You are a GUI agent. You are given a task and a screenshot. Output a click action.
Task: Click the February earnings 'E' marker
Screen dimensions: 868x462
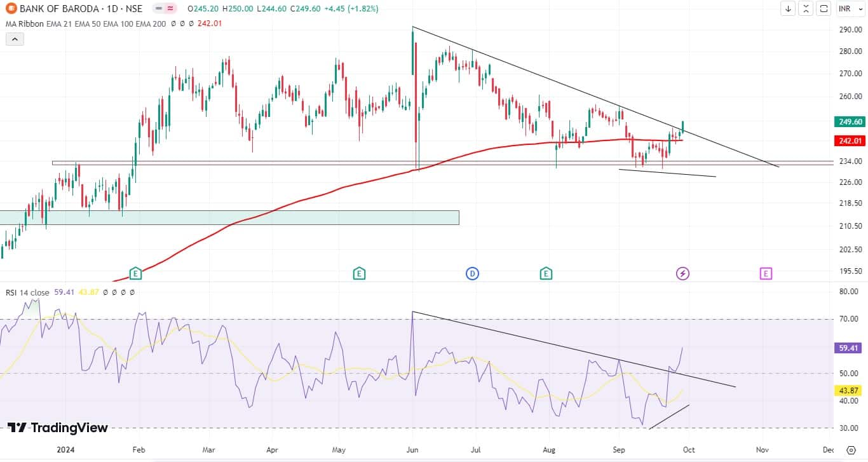pyautogui.click(x=135, y=273)
